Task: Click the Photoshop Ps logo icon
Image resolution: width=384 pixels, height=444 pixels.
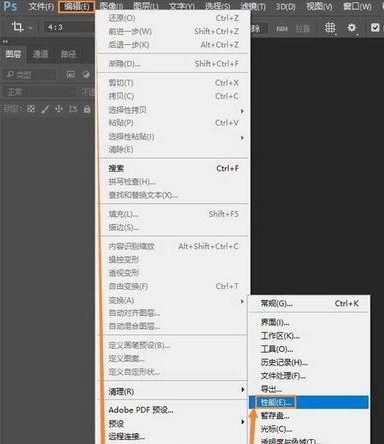Action: (x=10, y=6)
